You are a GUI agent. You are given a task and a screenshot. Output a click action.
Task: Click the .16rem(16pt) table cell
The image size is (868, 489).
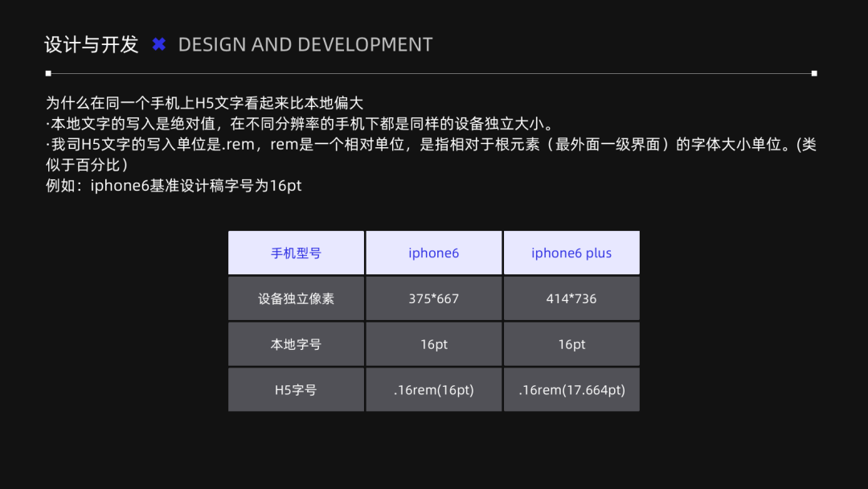pos(434,390)
